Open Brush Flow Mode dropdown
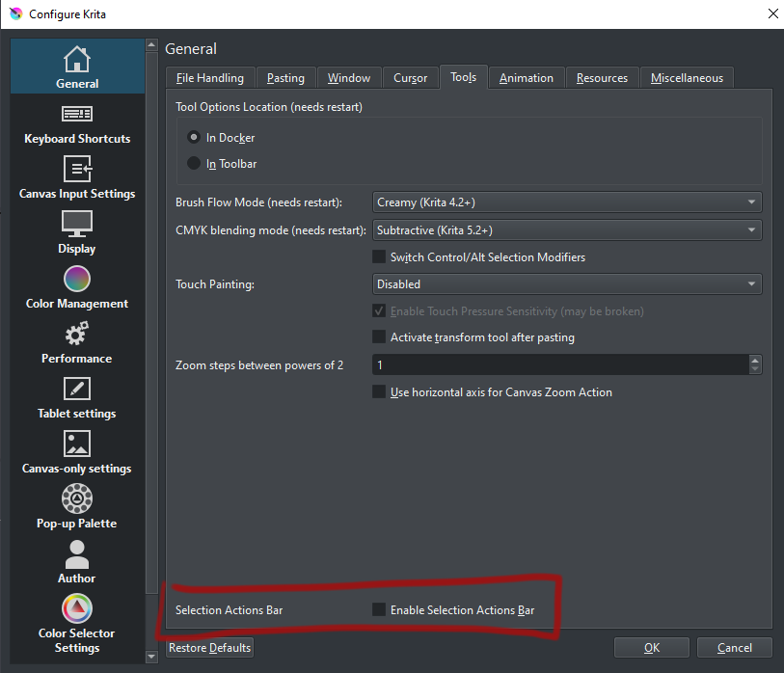 pyautogui.click(x=567, y=202)
